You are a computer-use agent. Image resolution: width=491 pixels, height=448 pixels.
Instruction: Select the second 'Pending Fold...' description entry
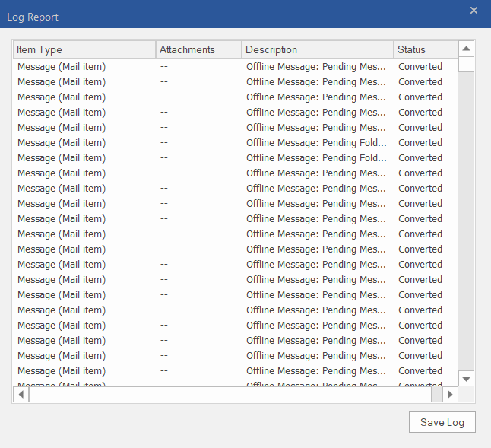click(316, 158)
